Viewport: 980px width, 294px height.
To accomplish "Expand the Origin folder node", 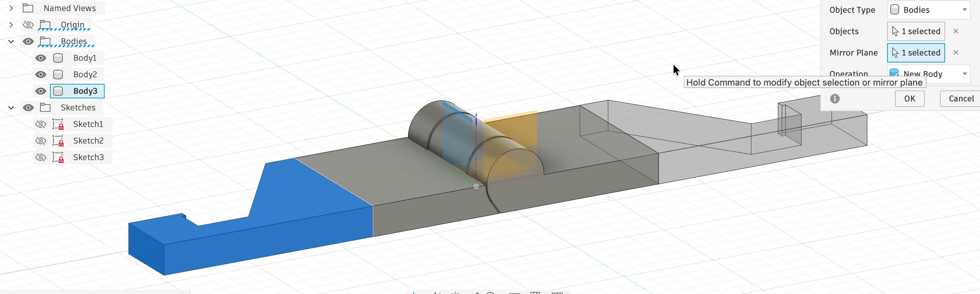I will (11, 25).
